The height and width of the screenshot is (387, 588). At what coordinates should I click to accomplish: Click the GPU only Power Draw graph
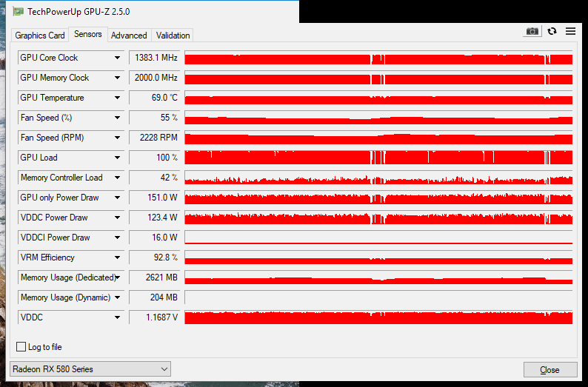coord(378,198)
